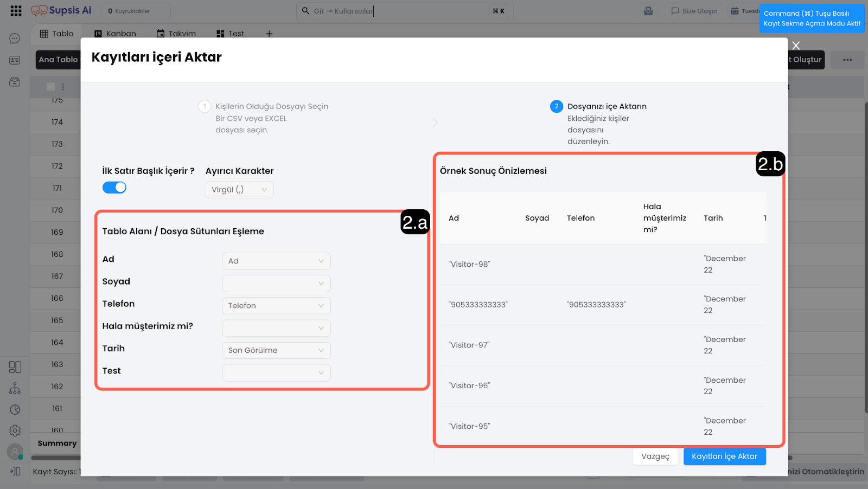Toggle the İlk Satır Başlık İçerir switch
The image size is (868, 489).
coord(114,188)
